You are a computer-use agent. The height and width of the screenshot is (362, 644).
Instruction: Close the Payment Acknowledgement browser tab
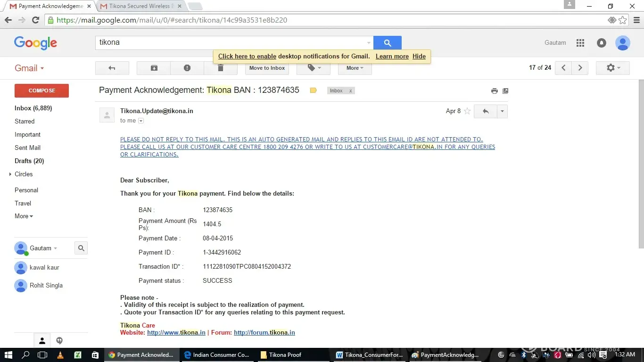(x=89, y=6)
